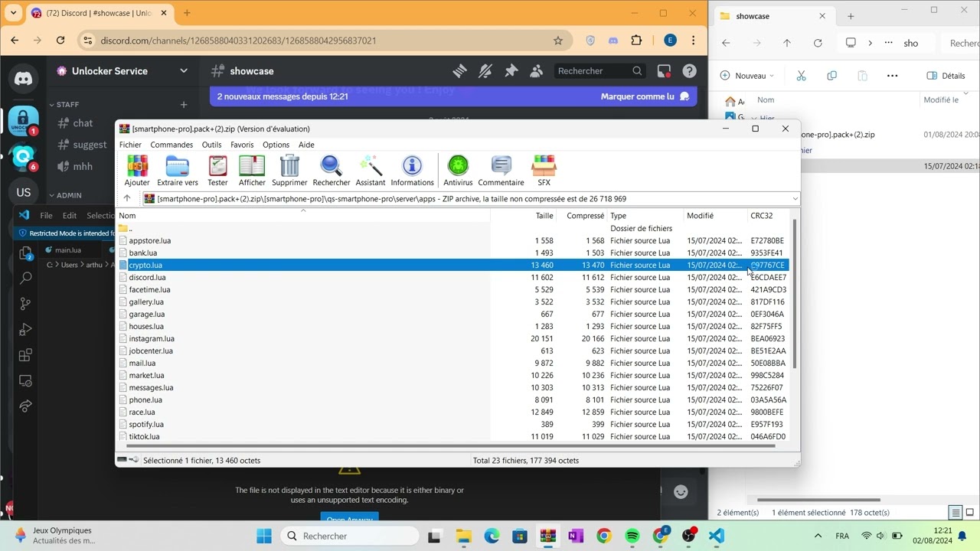Select the instagram.lua file row

(452, 338)
